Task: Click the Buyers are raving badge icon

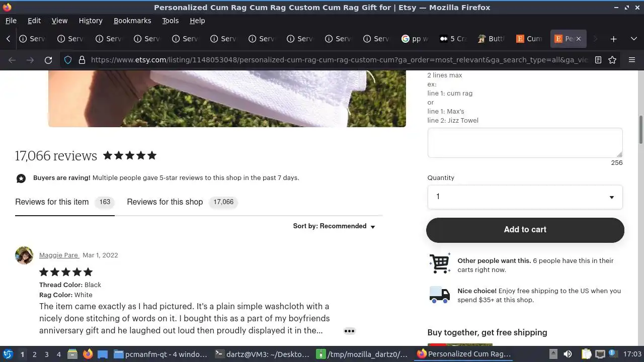Action: [21, 178]
